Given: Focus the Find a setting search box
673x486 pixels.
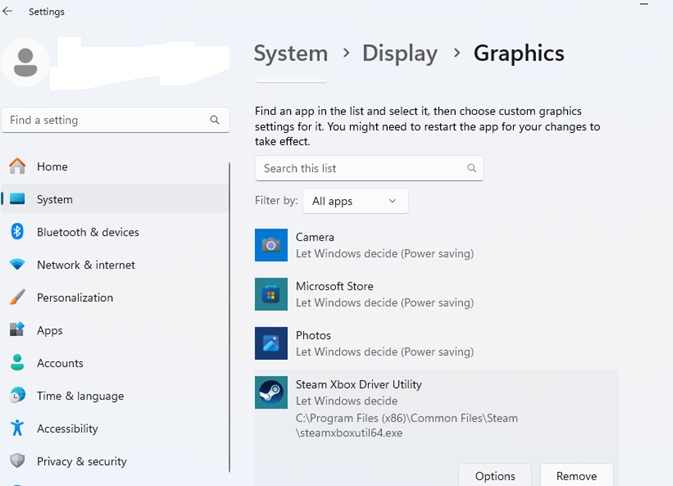Looking at the screenshot, I should point(105,120).
